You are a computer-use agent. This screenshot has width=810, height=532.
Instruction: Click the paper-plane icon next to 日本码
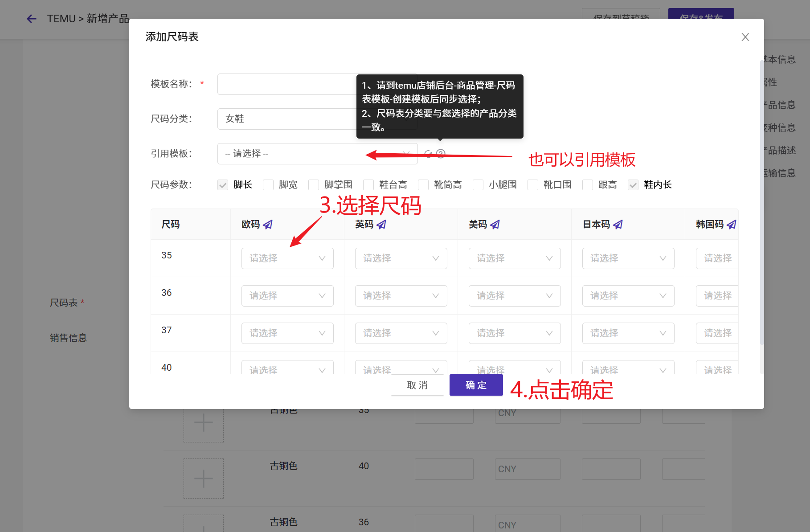(618, 225)
